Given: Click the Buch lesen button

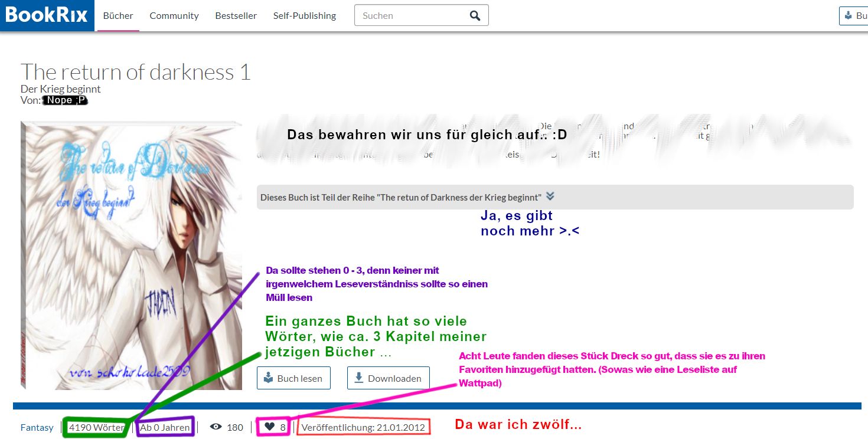Looking at the screenshot, I should tap(293, 378).
